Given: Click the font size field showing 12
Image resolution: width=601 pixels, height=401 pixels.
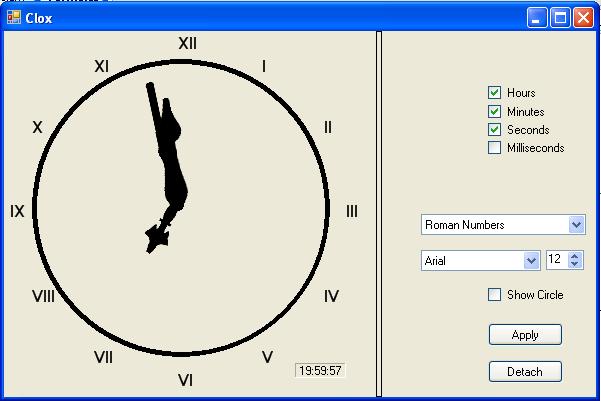Looking at the screenshot, I should pos(557,260).
